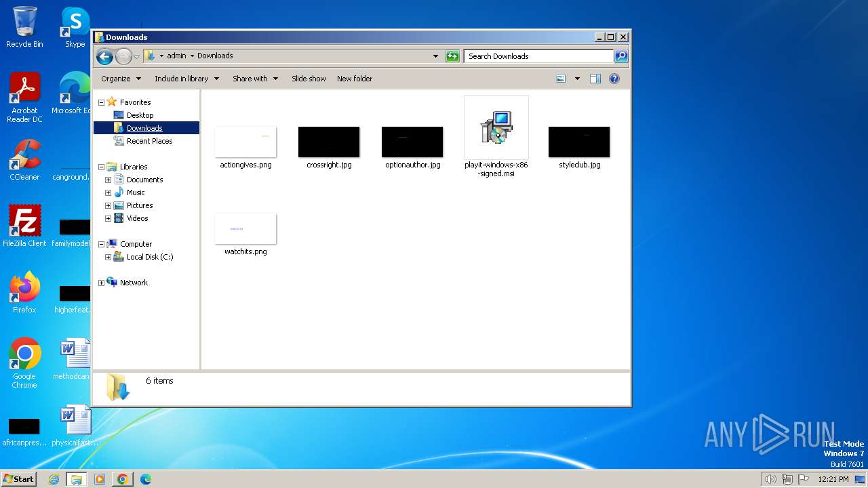Select the actiongives.png thumbnail
Image resolution: width=868 pixels, height=488 pixels.
click(x=245, y=142)
